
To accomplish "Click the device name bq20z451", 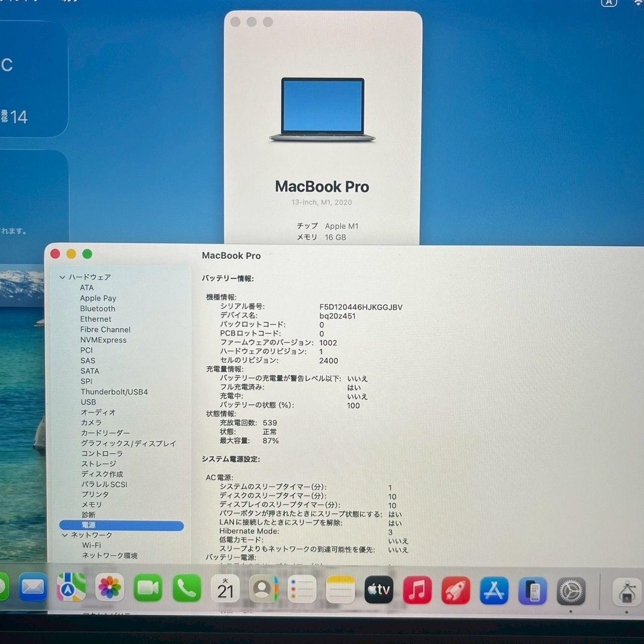I will (337, 316).
